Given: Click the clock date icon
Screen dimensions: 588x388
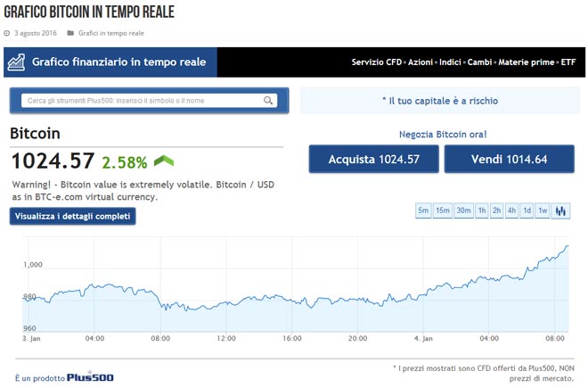Looking at the screenshot, I should pyautogui.click(x=7, y=34).
